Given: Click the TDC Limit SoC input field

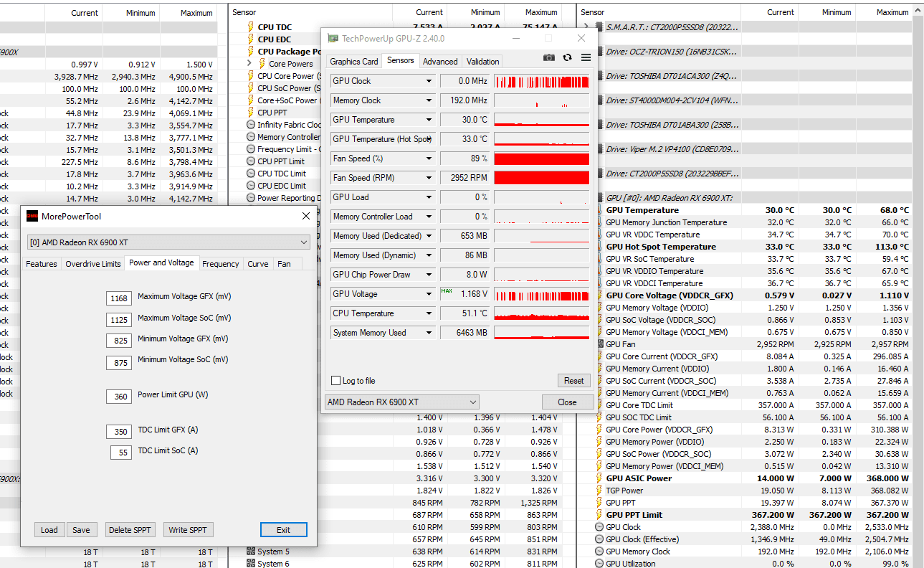Looking at the screenshot, I should tap(121, 453).
